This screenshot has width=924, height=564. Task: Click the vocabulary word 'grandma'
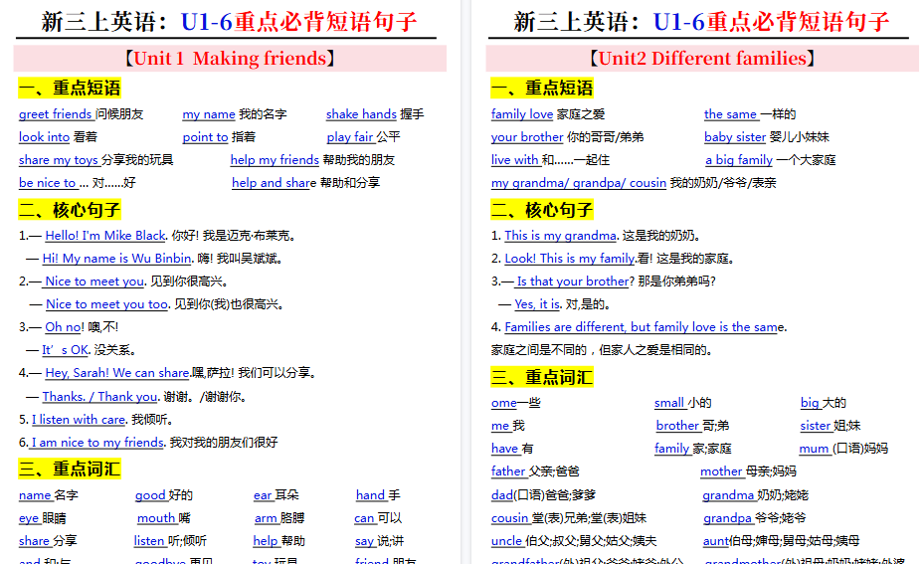[x=728, y=495]
